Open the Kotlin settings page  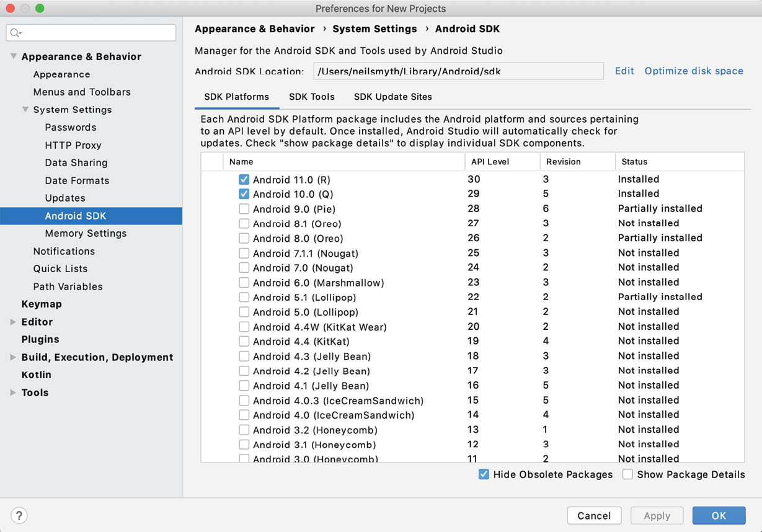pos(36,375)
